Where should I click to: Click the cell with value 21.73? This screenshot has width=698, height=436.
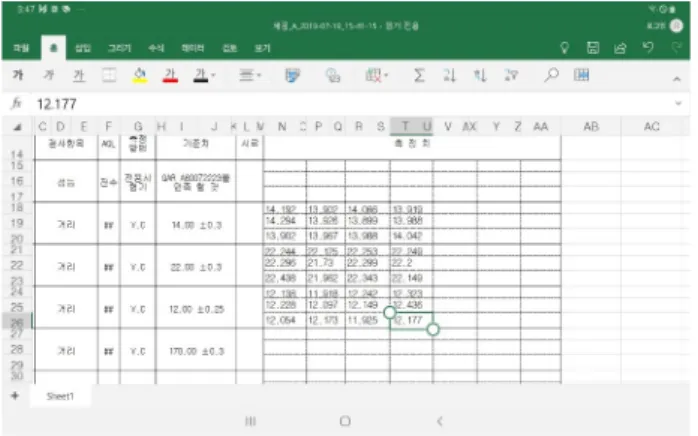coord(325,263)
